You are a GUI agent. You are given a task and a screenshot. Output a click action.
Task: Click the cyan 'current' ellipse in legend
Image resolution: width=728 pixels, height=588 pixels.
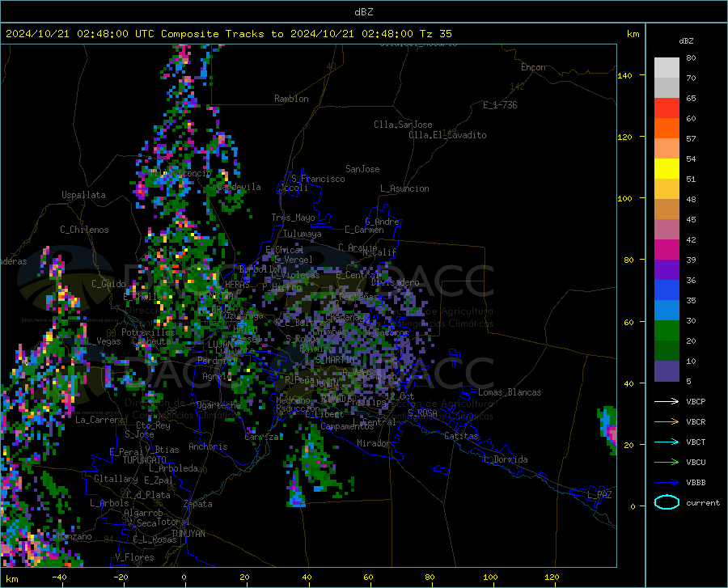[x=667, y=502]
